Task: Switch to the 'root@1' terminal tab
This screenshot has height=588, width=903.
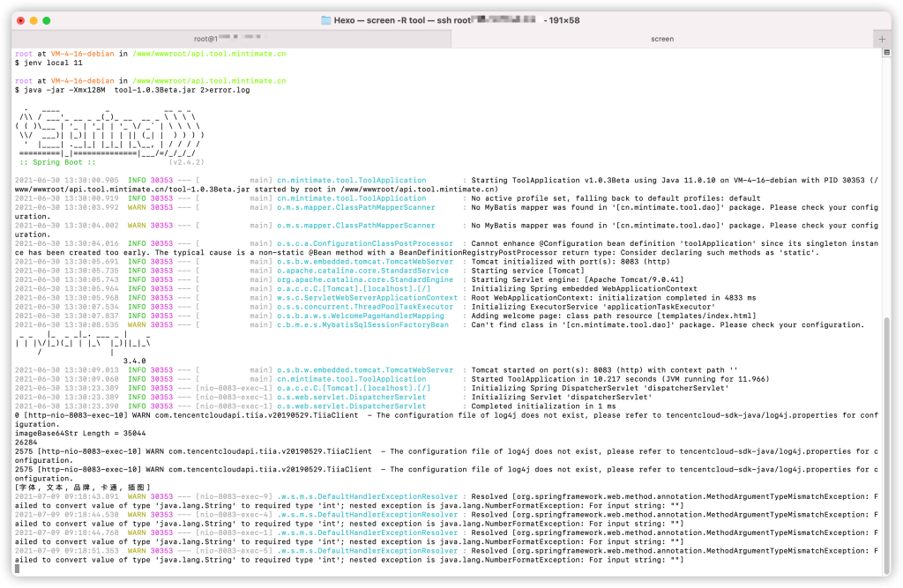Action: pyautogui.click(x=231, y=39)
